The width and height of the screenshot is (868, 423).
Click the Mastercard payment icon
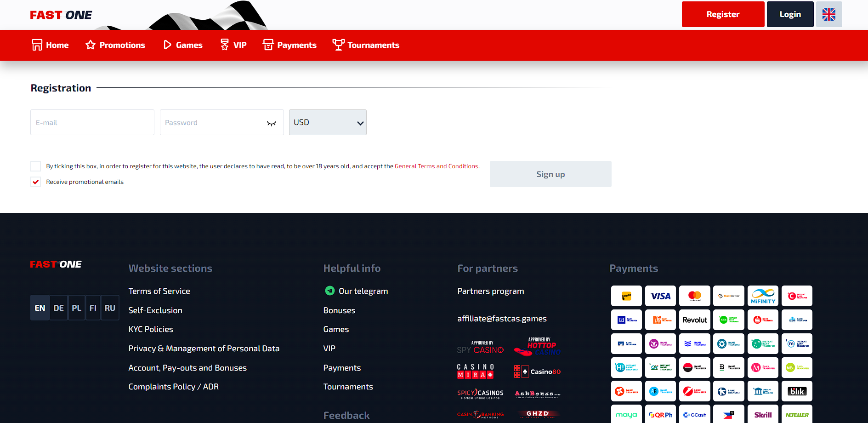coord(694,296)
